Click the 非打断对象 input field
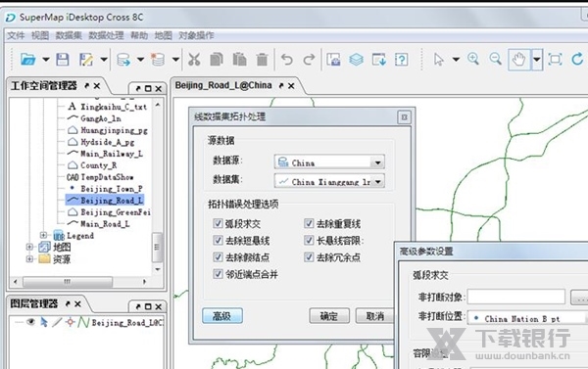The height and width of the screenshot is (369, 588). 516,297
